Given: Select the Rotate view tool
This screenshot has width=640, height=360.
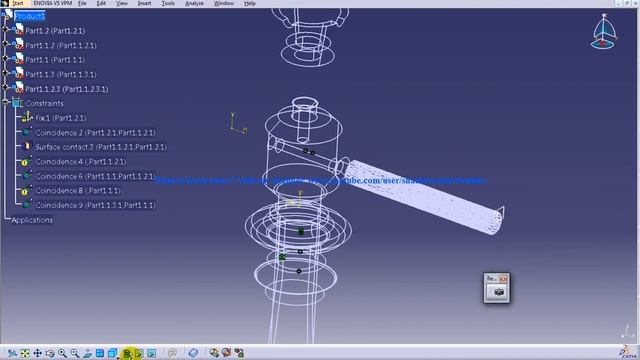Looking at the screenshot, I should 50,353.
